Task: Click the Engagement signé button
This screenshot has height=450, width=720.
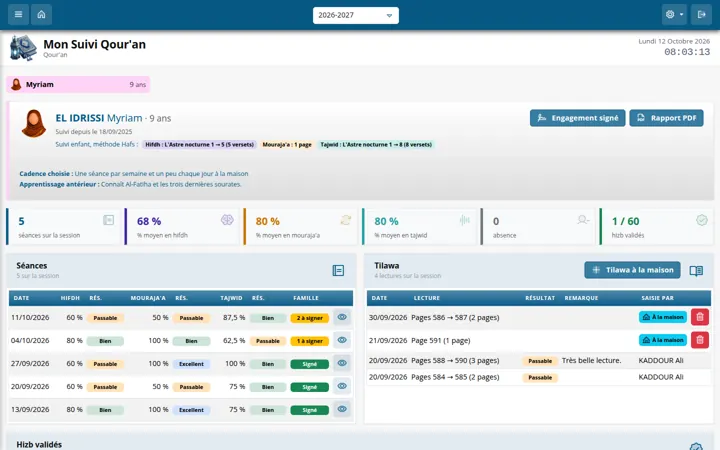Action: click(577, 118)
